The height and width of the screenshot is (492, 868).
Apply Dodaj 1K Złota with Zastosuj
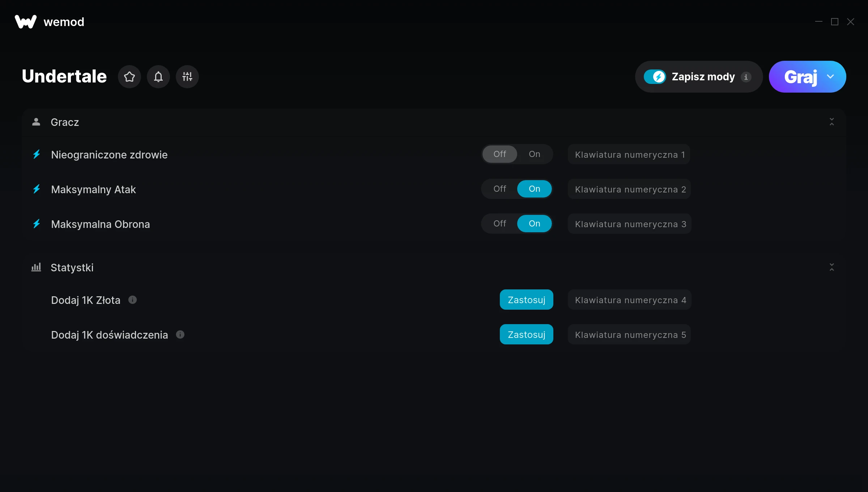coord(526,300)
